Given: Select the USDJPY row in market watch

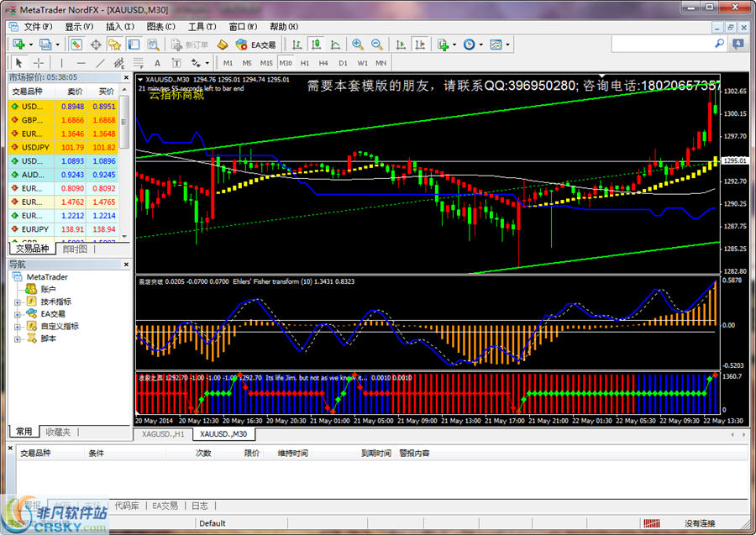Looking at the screenshot, I should [x=63, y=148].
